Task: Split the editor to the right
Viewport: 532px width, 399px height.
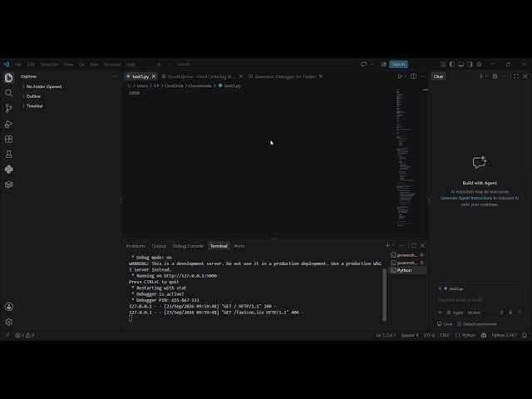Action: 413,76
